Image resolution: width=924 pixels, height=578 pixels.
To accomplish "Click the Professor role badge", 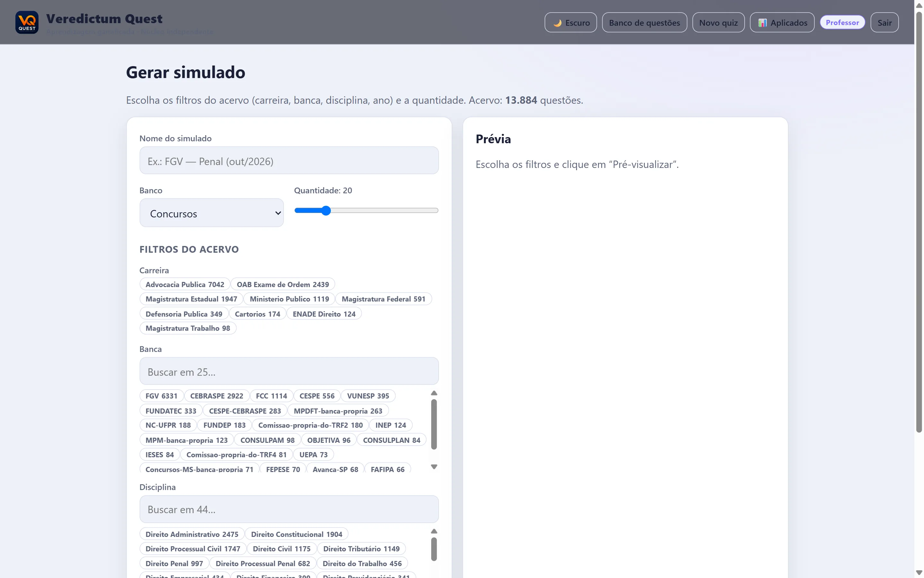I will click(842, 22).
